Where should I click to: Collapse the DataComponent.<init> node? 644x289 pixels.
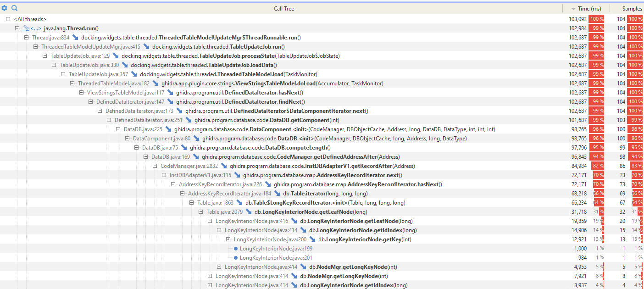(x=118, y=129)
